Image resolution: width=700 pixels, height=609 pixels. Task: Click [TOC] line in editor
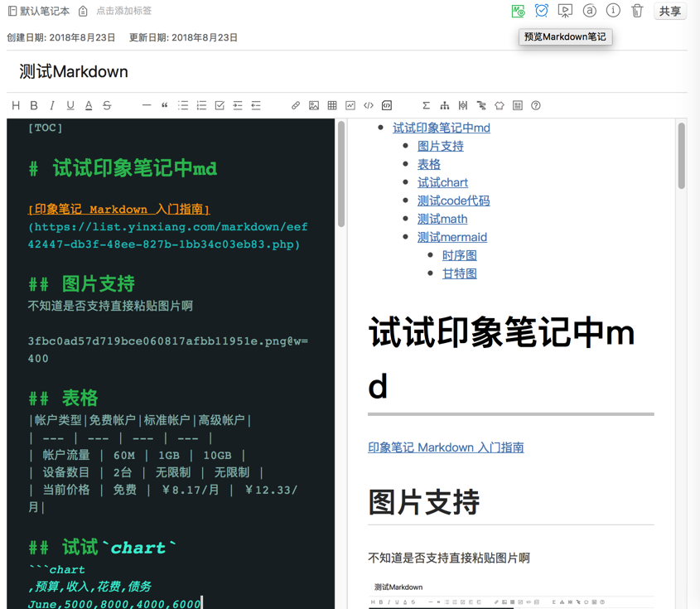[x=45, y=128]
